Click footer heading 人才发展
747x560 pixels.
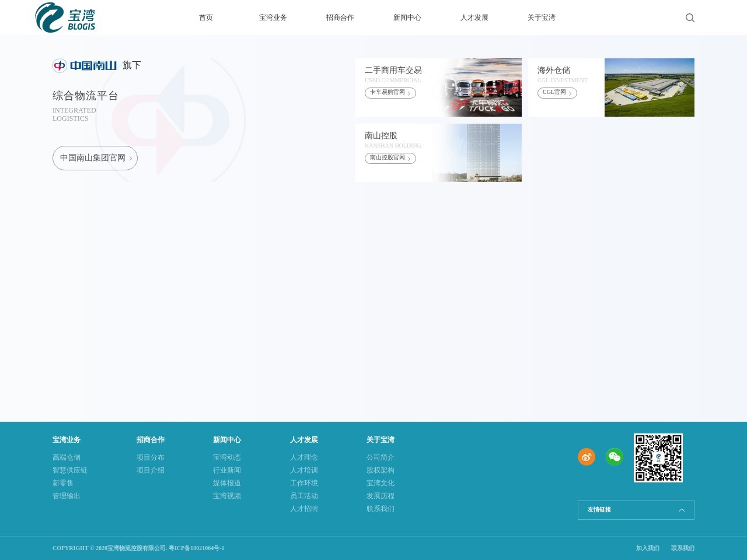point(304,440)
